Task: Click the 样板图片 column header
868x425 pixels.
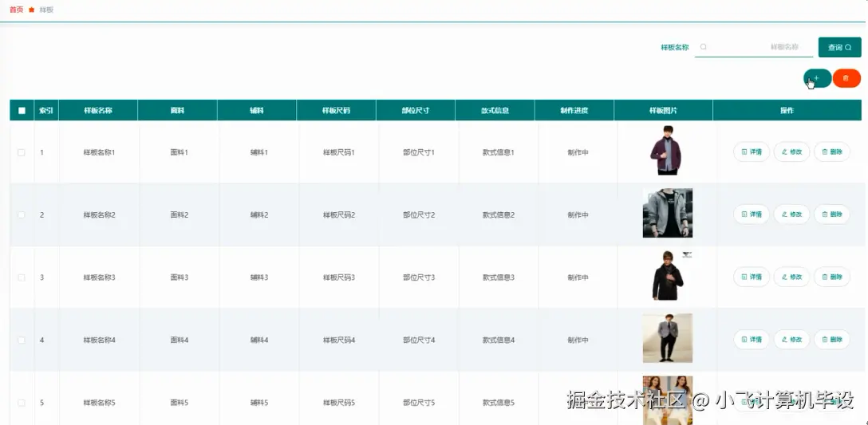Action: [x=663, y=110]
